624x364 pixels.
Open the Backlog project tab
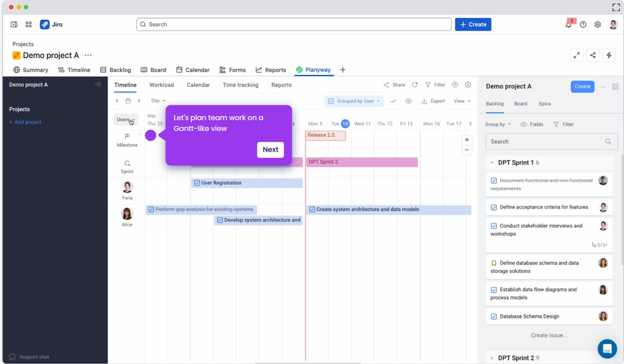116,70
